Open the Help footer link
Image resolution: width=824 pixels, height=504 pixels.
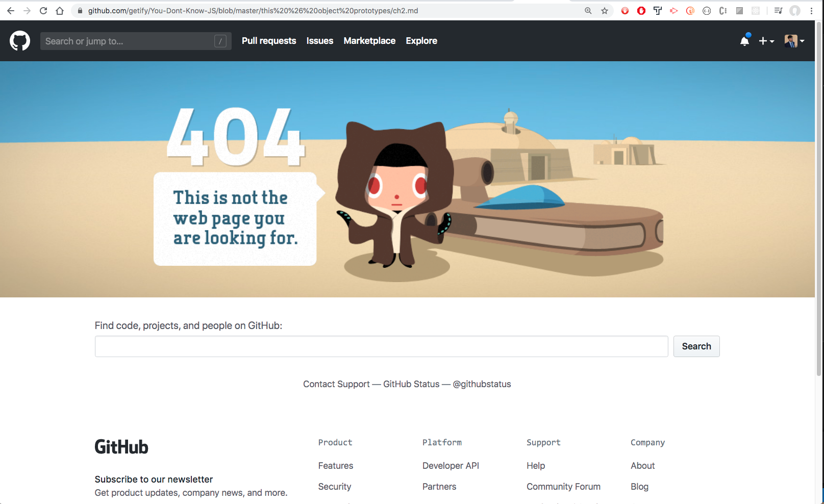pos(536,466)
